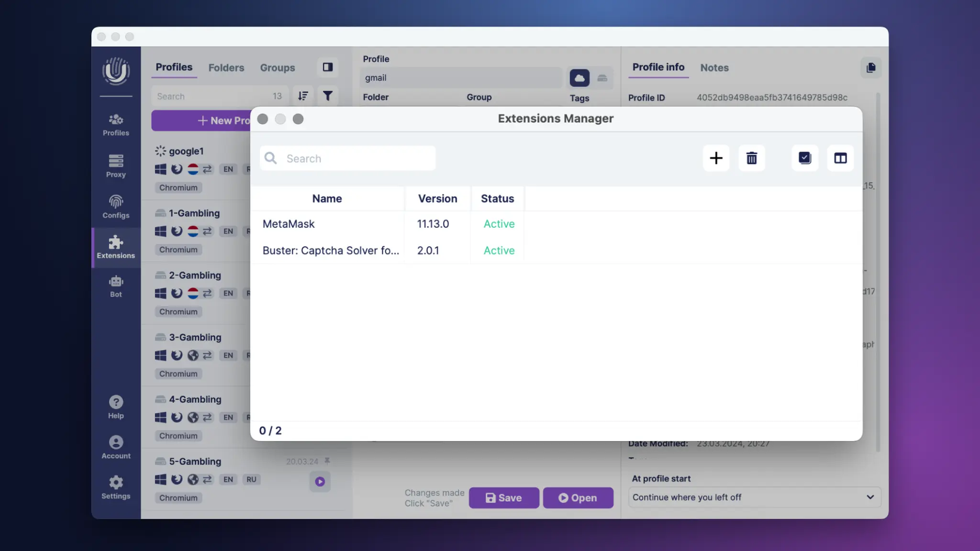Toggle the columns layout icon in Extensions Manager
Image resolution: width=980 pixels, height=551 pixels.
point(840,158)
